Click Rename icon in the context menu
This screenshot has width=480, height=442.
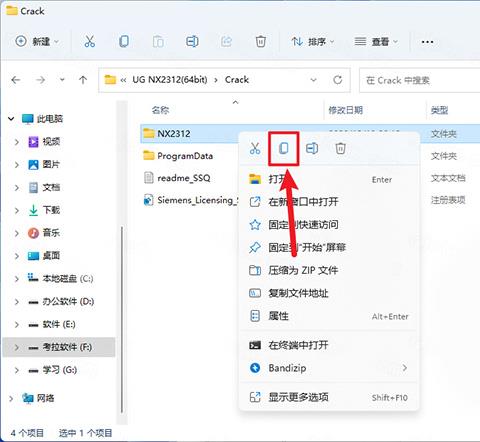pos(312,148)
